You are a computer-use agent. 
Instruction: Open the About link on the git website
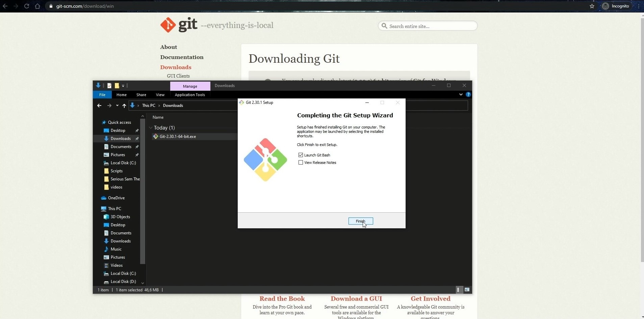pos(169,47)
